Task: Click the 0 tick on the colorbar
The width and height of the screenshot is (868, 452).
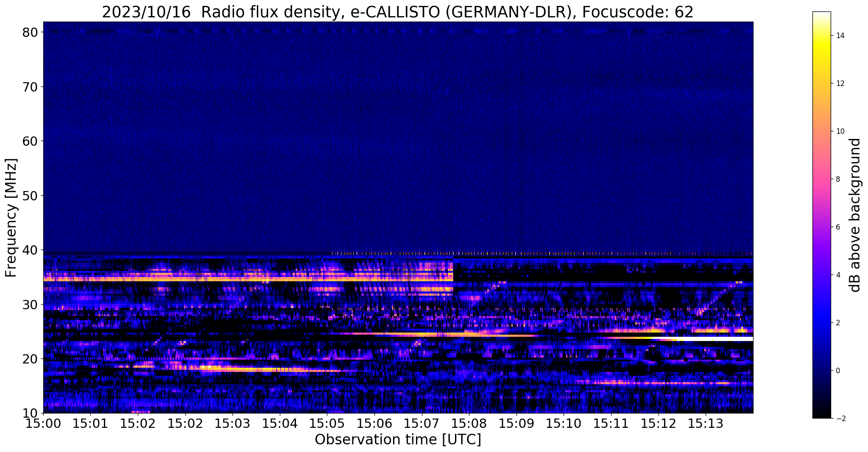Action: [x=838, y=371]
